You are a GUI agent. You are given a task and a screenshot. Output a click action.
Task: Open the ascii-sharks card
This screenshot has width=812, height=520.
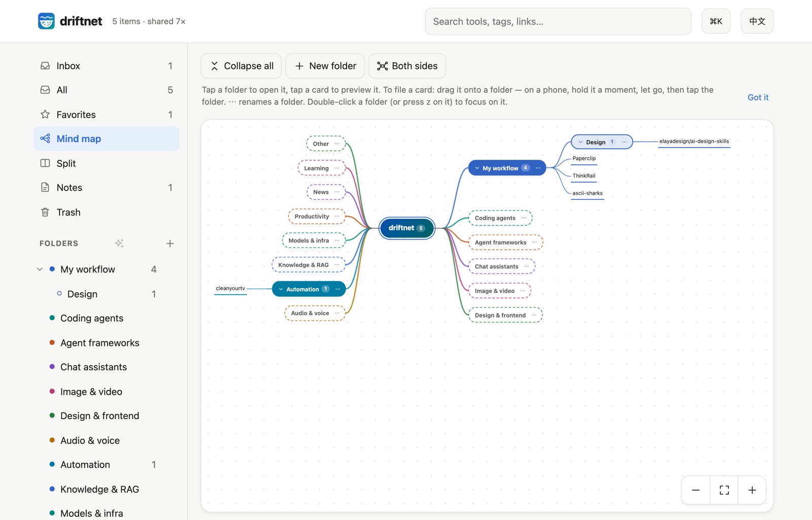pyautogui.click(x=588, y=193)
